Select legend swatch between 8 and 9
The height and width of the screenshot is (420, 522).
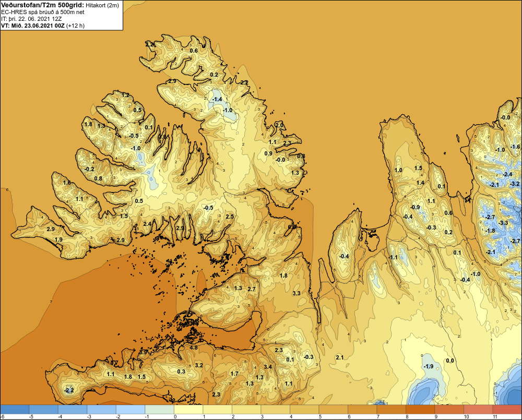[x=420, y=410]
